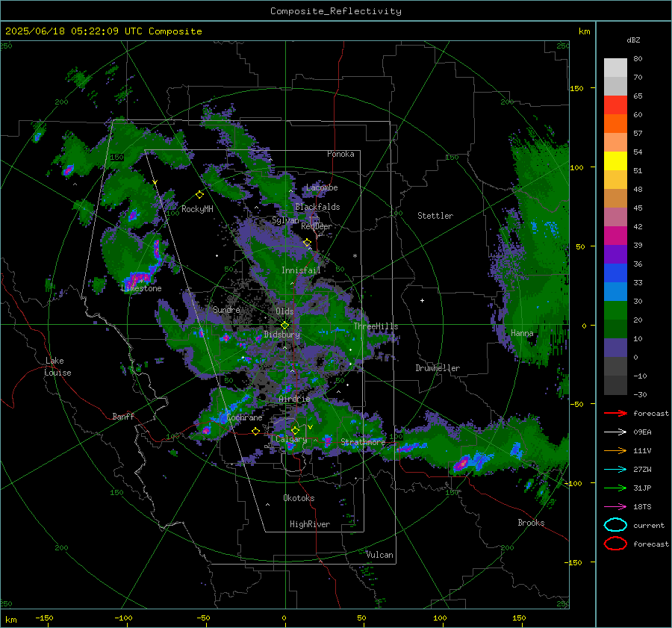This screenshot has width=672, height=628.
Task: Select the bright yellow dBZ swatch
Action: [x=615, y=161]
